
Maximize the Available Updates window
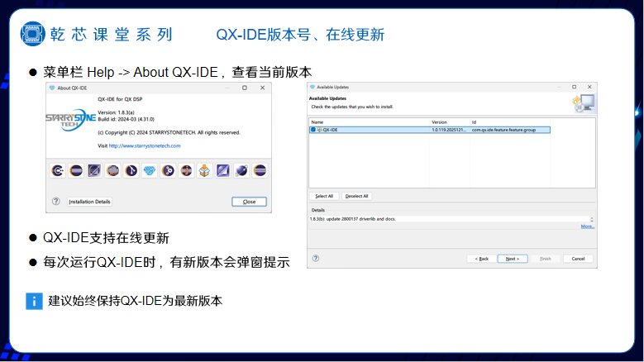(x=575, y=87)
